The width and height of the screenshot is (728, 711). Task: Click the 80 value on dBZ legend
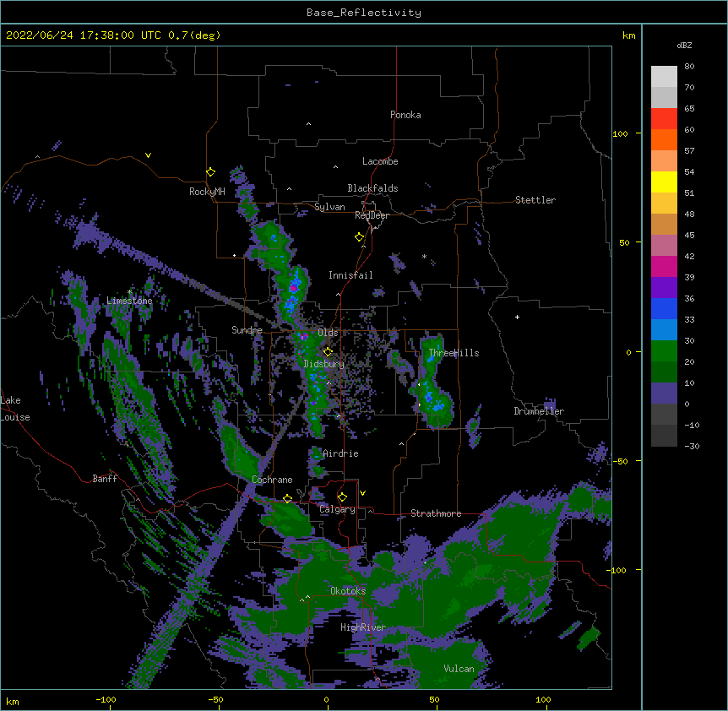pyautogui.click(x=689, y=67)
